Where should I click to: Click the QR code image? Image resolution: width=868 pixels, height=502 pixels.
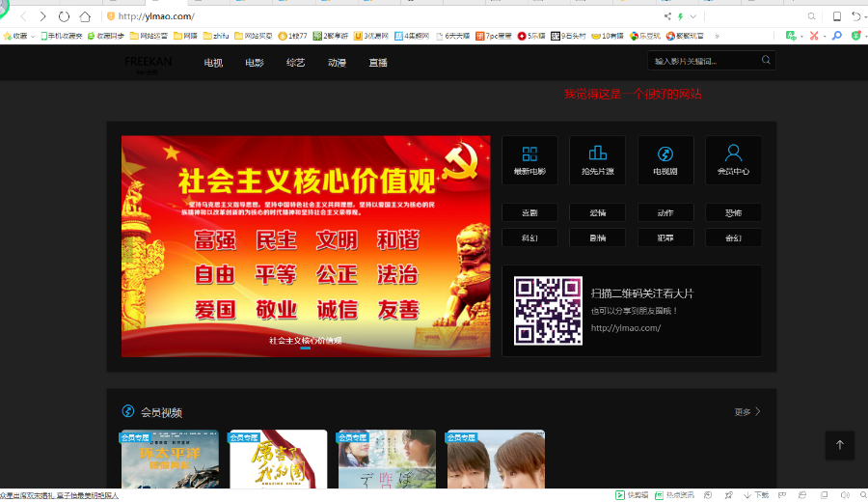(548, 311)
